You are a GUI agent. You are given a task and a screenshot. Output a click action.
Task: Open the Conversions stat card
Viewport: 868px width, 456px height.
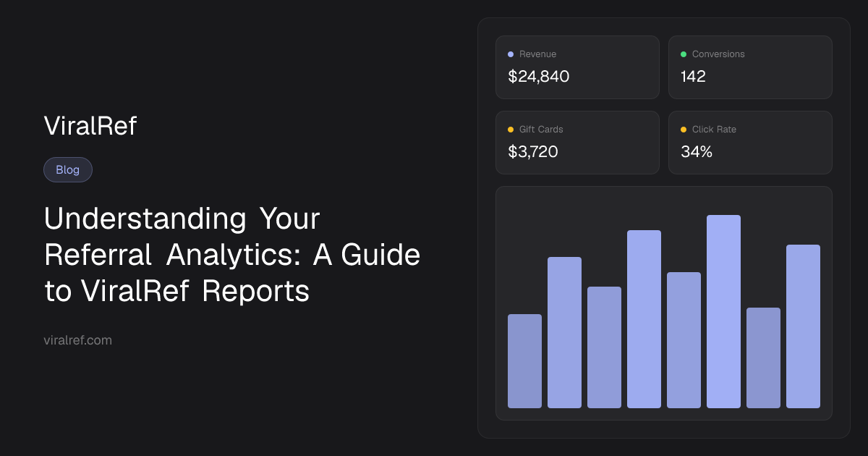(750, 67)
